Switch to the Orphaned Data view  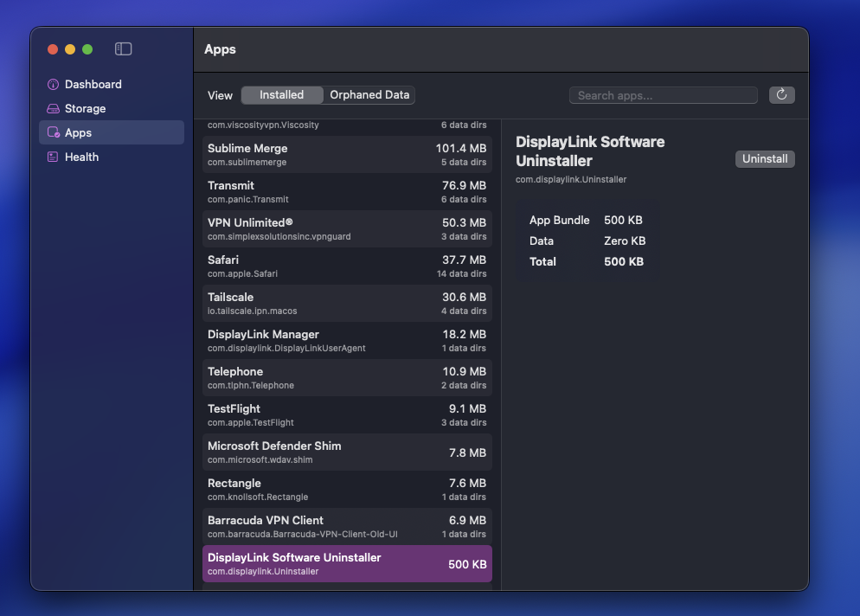[x=369, y=95]
